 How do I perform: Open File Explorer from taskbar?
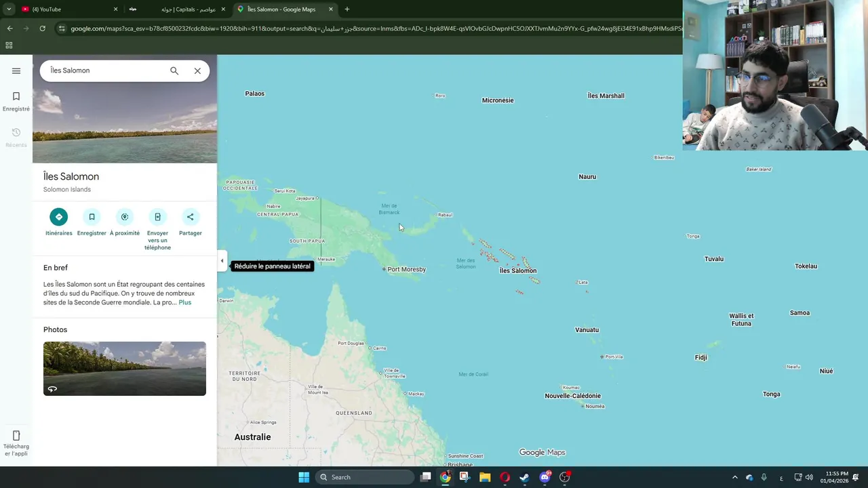click(485, 477)
